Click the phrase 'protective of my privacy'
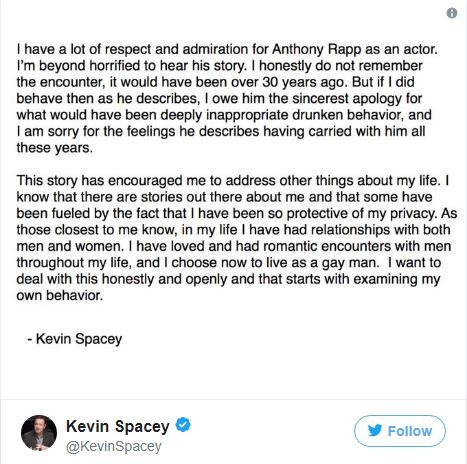The width and height of the screenshot is (467, 464). (x=361, y=213)
